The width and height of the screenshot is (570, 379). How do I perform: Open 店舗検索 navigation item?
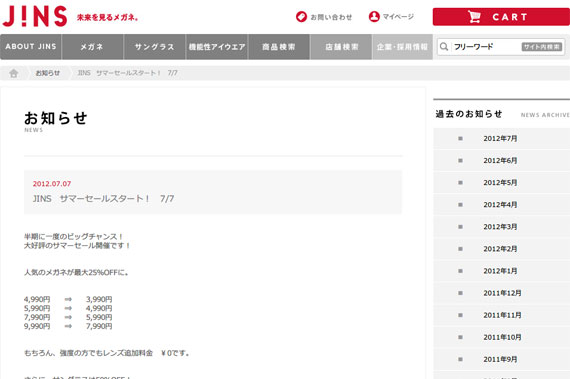[341, 47]
